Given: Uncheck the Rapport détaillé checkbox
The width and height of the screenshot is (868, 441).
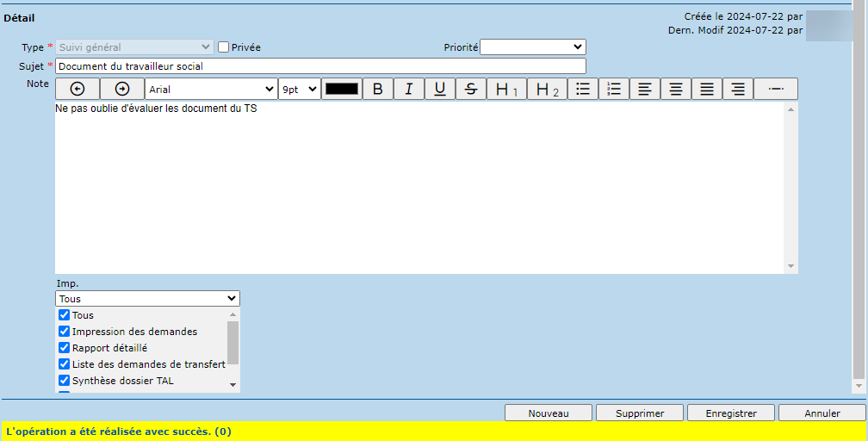Looking at the screenshot, I should point(64,348).
